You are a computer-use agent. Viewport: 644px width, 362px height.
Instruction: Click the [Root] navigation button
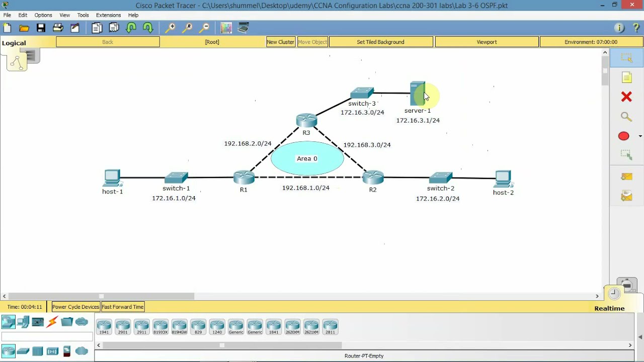(x=212, y=42)
